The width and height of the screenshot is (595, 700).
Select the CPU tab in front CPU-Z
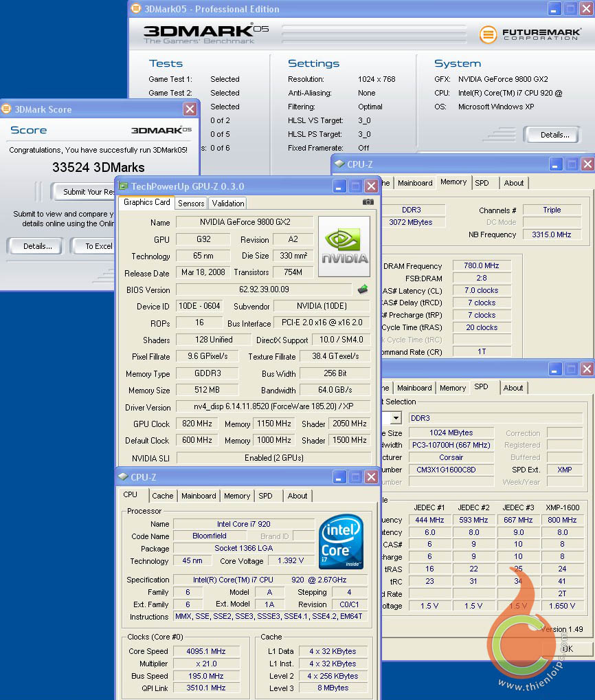pyautogui.click(x=131, y=494)
